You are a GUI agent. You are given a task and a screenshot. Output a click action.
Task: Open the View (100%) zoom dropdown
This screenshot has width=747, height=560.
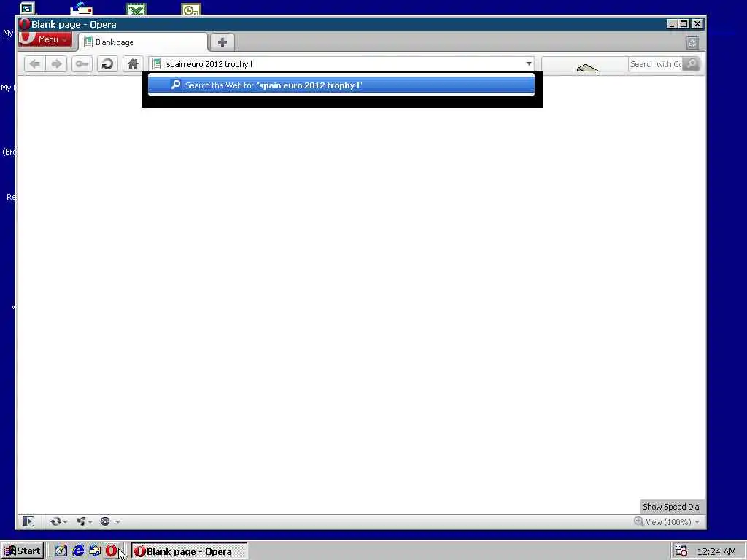pos(673,522)
